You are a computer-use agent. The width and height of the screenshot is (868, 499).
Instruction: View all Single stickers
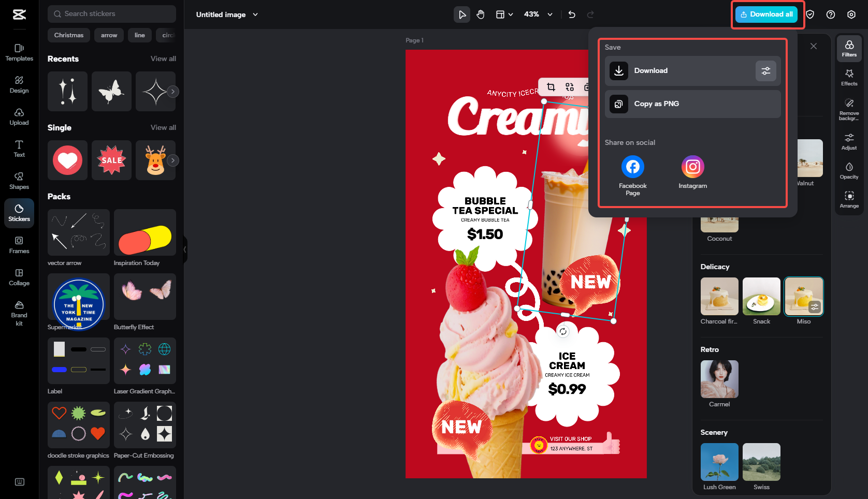[x=163, y=128]
